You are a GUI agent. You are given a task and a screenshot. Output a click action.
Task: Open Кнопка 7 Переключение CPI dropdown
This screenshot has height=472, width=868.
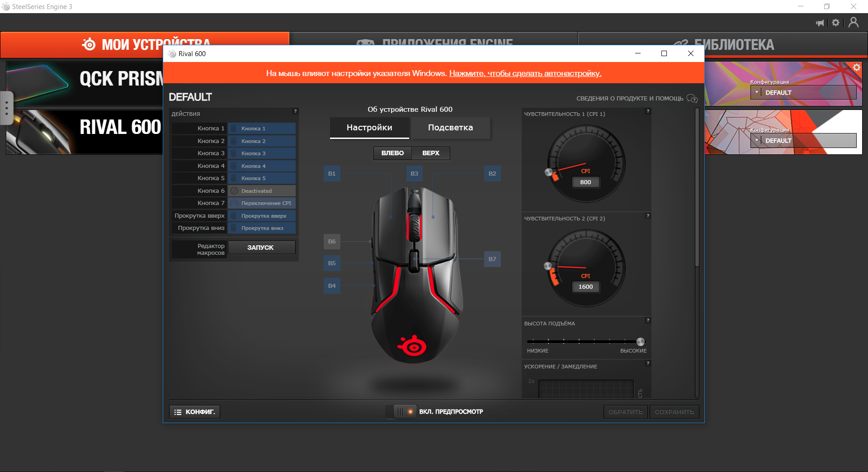coord(262,203)
